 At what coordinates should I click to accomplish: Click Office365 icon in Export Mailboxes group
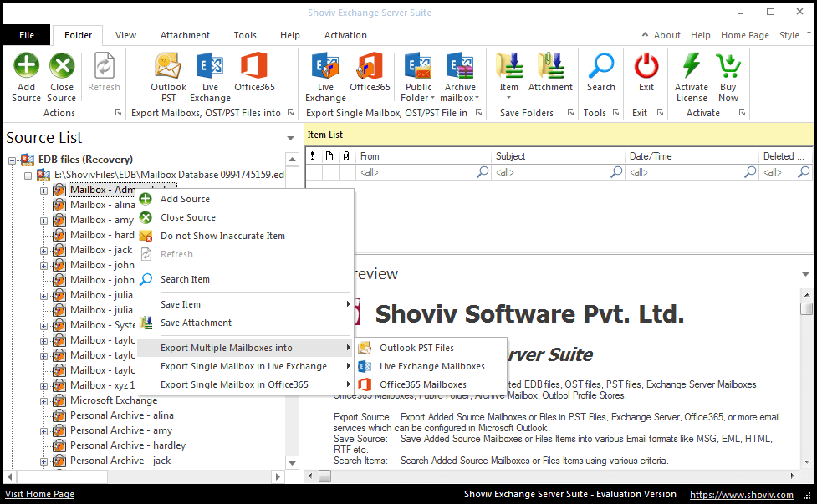tap(254, 65)
